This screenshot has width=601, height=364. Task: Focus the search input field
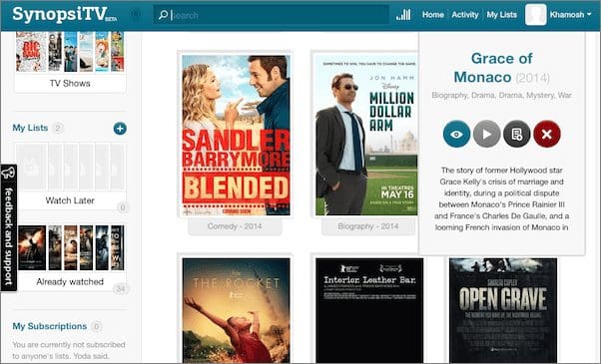click(272, 15)
